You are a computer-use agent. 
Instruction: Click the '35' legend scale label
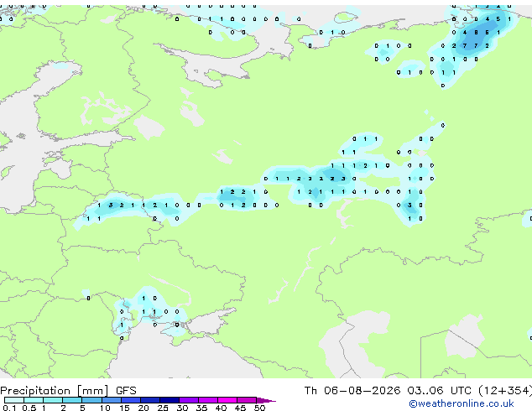click(202, 408)
